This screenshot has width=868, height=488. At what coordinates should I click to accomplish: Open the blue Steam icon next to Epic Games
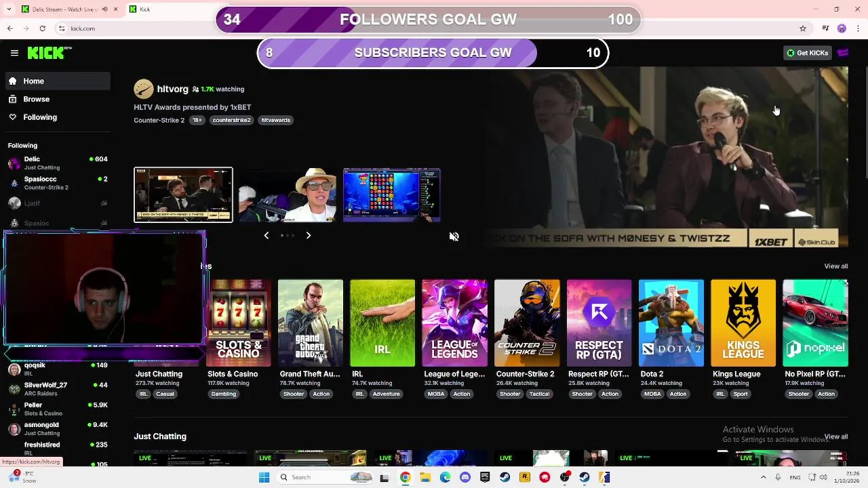coord(505,477)
